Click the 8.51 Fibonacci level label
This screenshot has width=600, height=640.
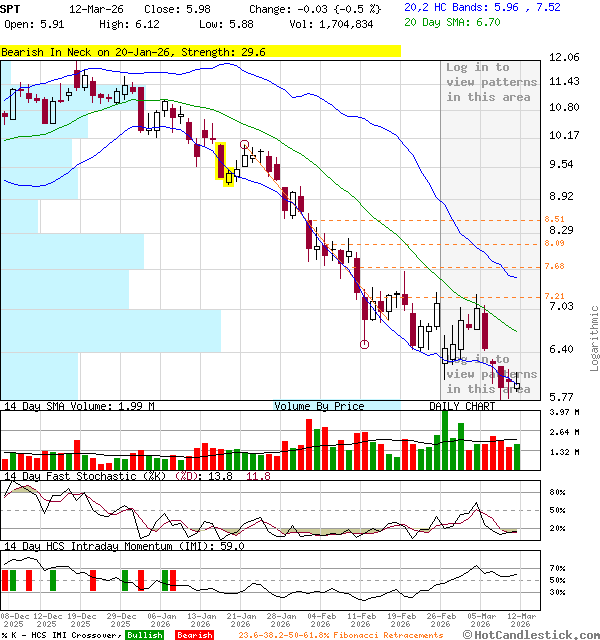(555, 219)
